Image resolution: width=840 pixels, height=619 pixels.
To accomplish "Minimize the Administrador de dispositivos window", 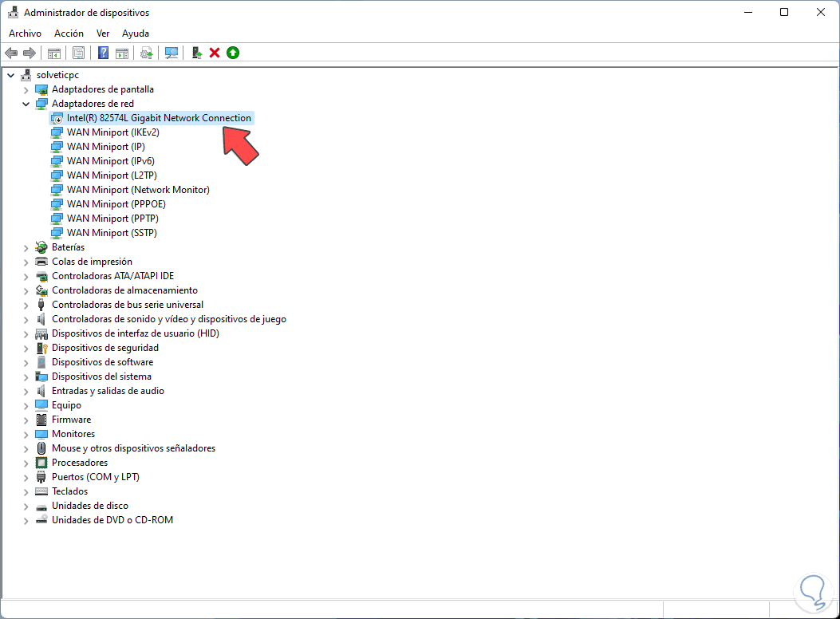I will click(748, 12).
